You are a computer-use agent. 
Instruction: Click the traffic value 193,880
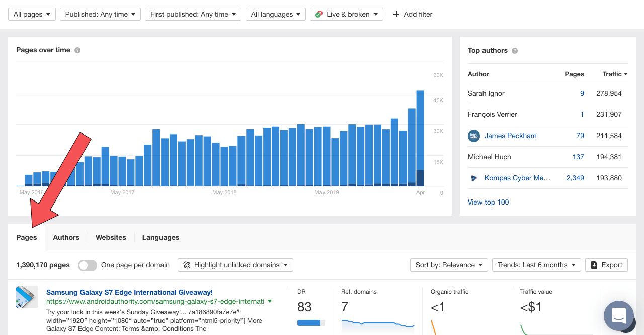609,178
